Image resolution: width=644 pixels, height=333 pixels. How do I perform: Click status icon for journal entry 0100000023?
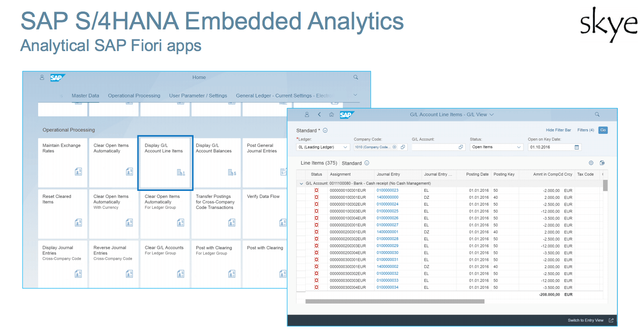click(316, 190)
